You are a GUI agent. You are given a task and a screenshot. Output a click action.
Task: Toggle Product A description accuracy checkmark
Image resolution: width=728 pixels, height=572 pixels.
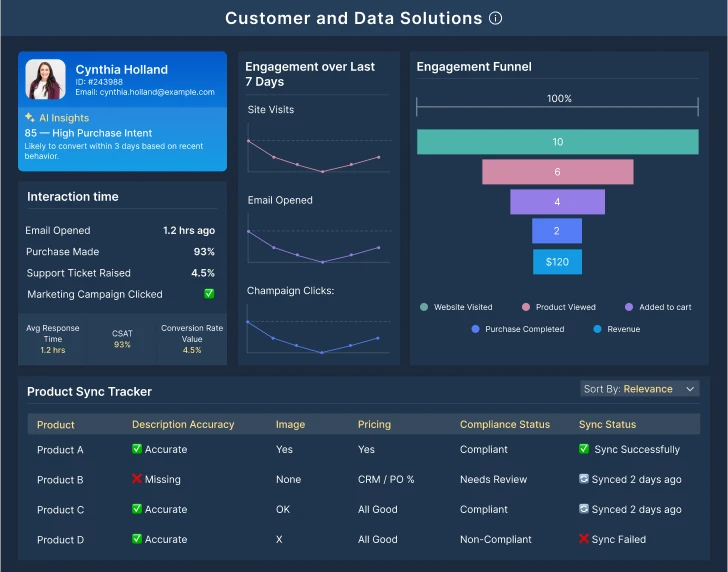pos(137,449)
